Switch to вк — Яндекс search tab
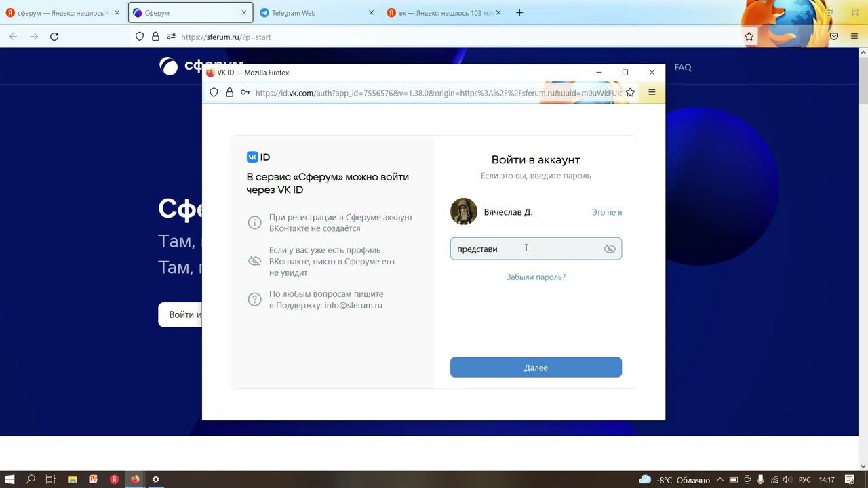Viewport: 868px width, 488px height. (x=444, y=12)
